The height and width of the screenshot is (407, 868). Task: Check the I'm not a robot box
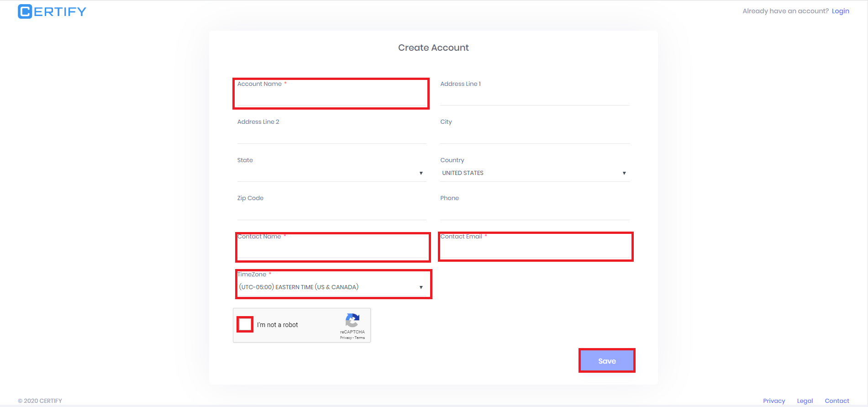[x=245, y=324]
